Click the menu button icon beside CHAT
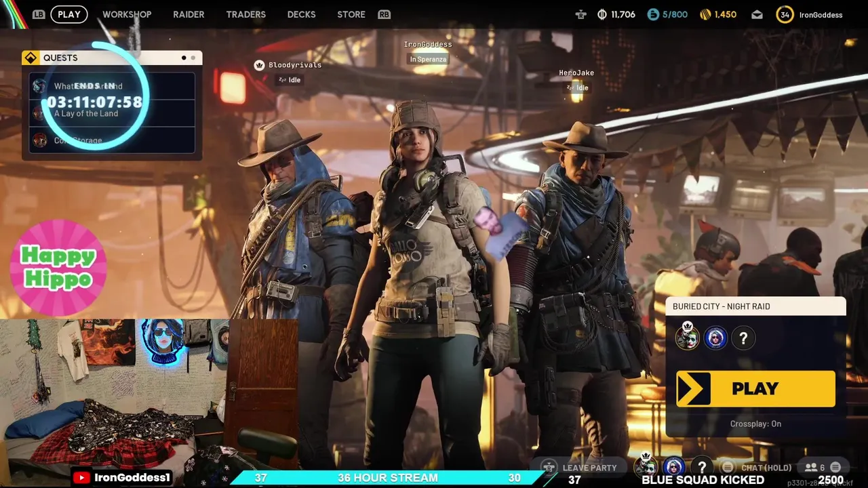Screen dimensions: 868x488 click(728, 467)
